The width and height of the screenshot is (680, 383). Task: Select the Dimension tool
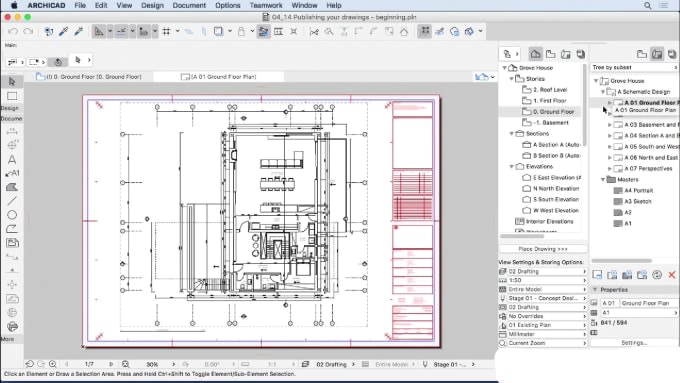pyautogui.click(x=12, y=131)
